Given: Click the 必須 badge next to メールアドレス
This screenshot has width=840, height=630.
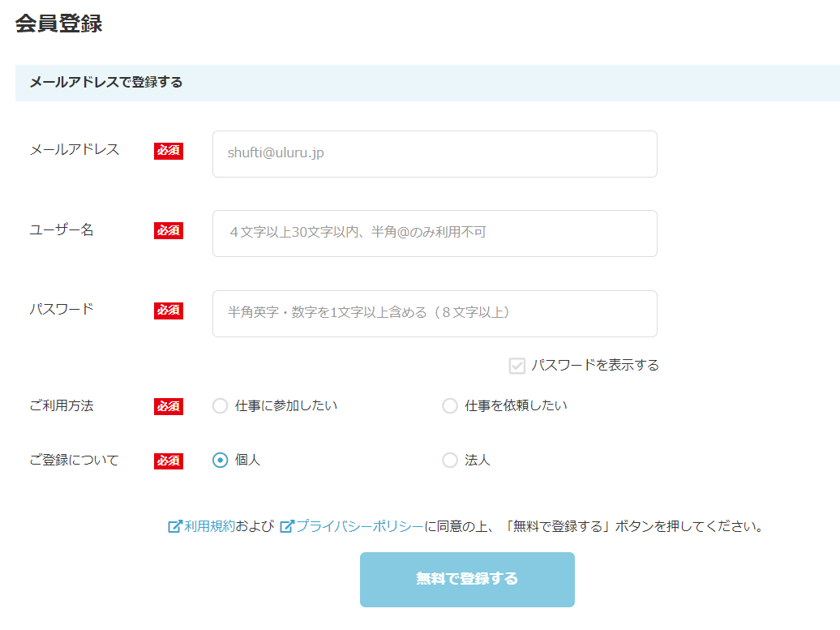Looking at the screenshot, I should 168,151.
